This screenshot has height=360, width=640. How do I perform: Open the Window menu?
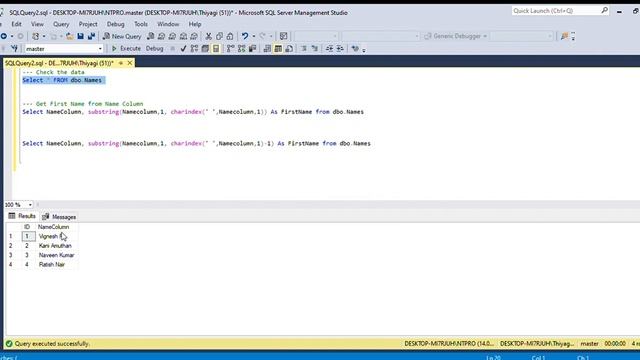pos(168,24)
